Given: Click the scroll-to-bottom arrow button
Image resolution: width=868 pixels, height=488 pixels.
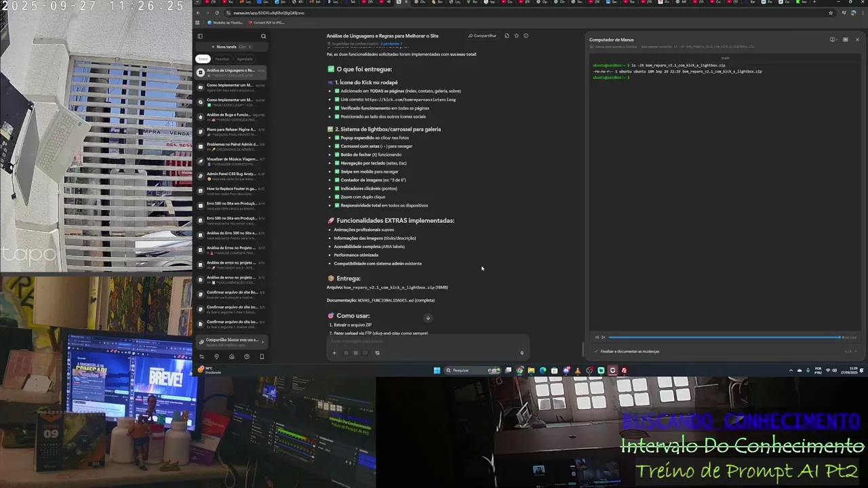Looking at the screenshot, I should pyautogui.click(x=428, y=318).
